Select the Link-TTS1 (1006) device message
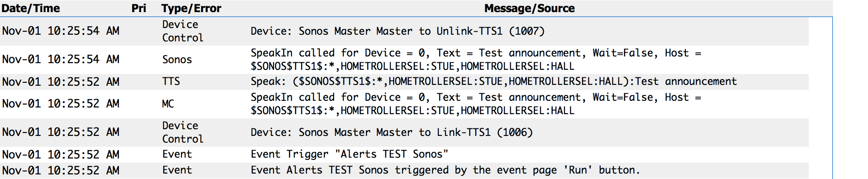 click(392, 133)
